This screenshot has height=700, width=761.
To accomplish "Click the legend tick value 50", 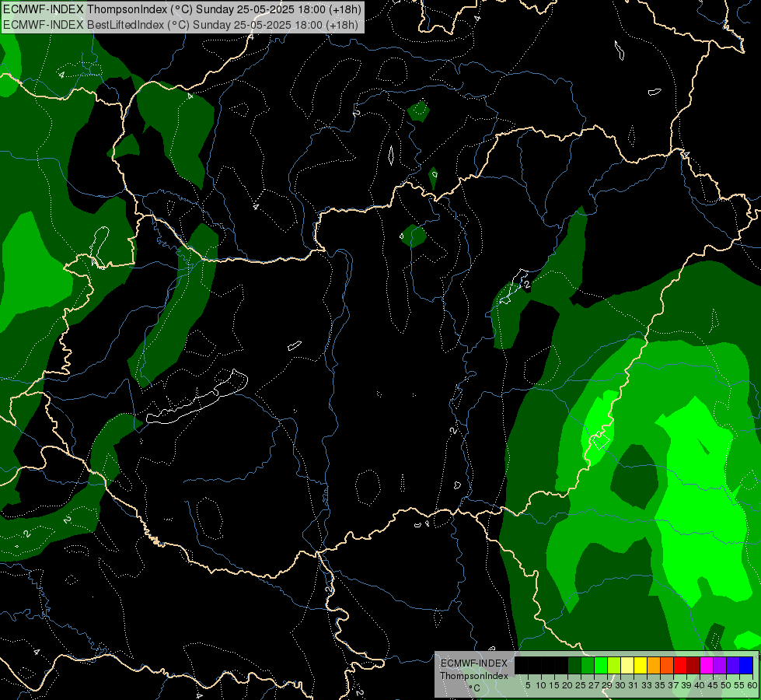I will coord(726,685).
